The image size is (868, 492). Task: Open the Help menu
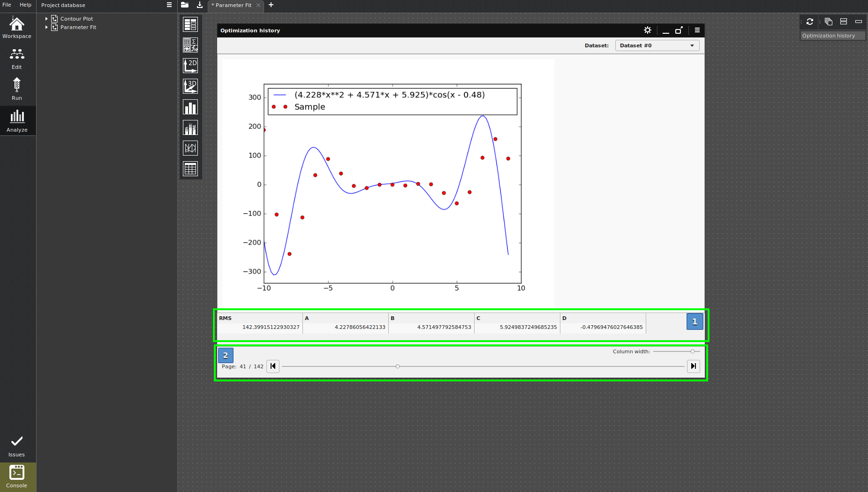coord(25,5)
